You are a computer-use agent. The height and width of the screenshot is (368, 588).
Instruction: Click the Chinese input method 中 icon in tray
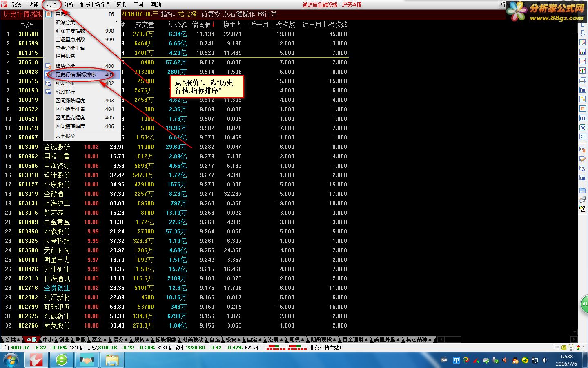click(x=456, y=360)
